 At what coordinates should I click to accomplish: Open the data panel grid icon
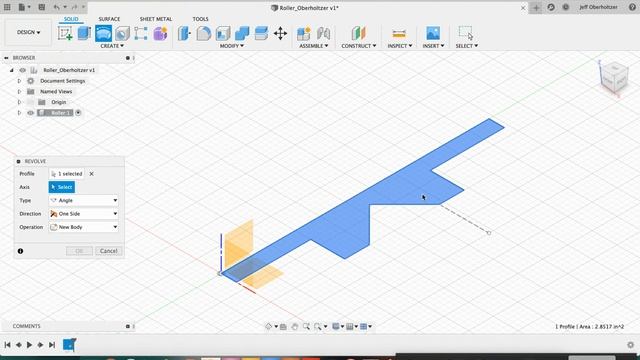(x=7, y=7)
